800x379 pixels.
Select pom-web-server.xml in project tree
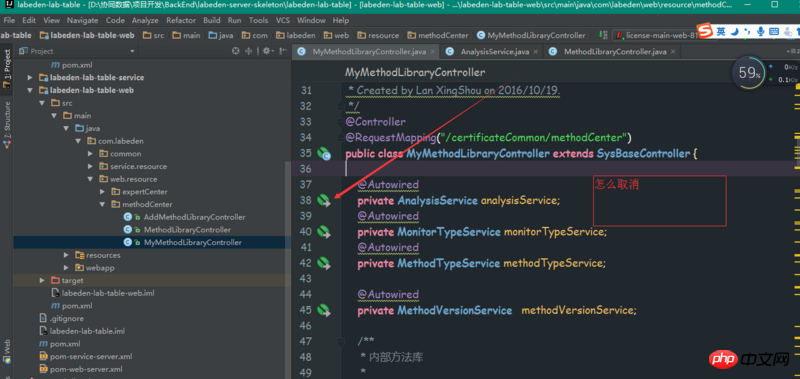[86, 369]
